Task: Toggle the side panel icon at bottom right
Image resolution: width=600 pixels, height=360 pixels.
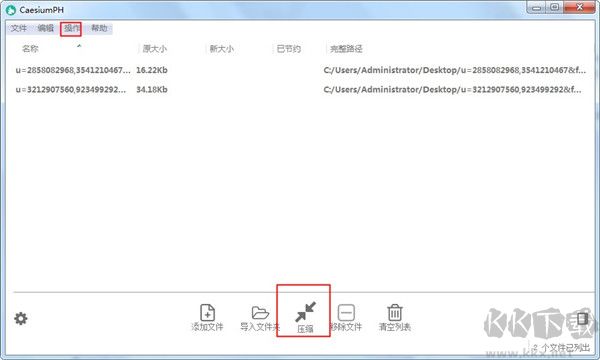Action: click(582, 318)
